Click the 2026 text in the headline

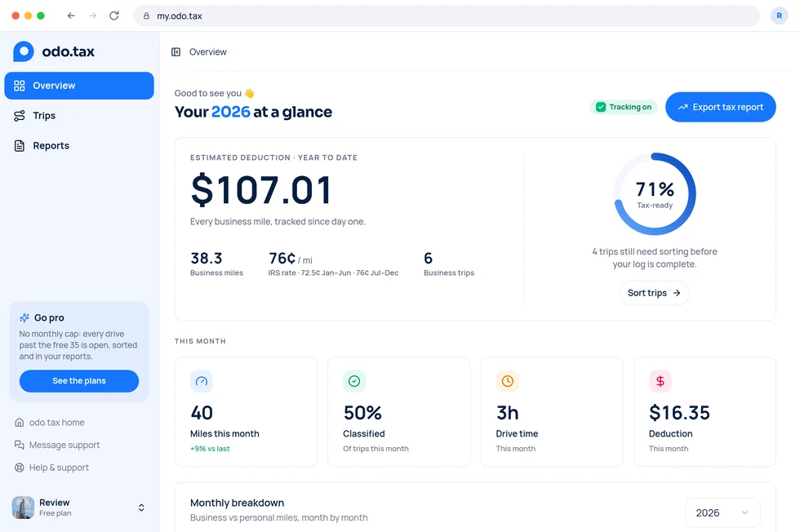[x=230, y=112]
